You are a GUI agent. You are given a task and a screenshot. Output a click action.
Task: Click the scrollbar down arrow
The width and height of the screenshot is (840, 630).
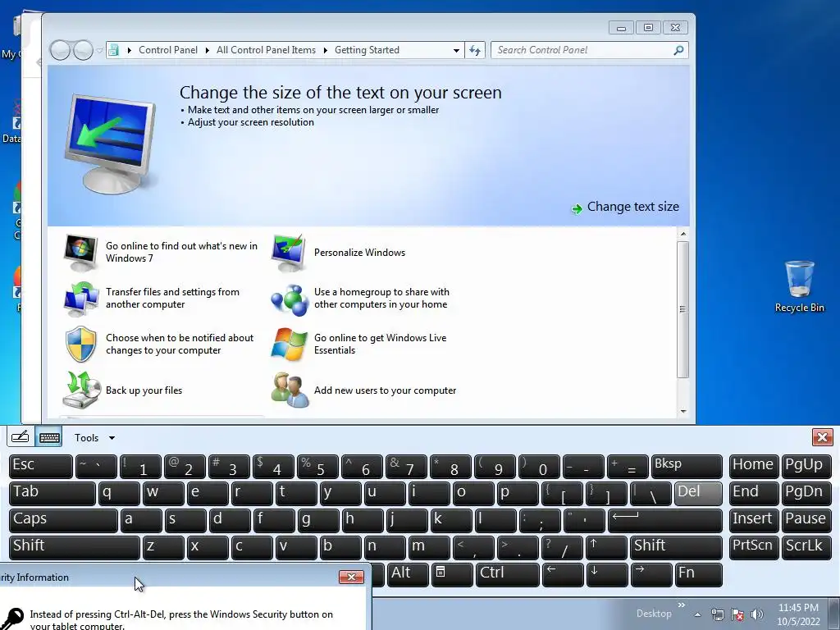[x=683, y=412]
